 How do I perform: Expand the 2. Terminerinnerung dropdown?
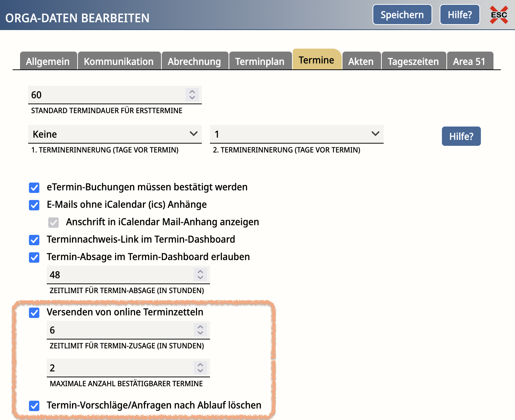click(x=296, y=134)
